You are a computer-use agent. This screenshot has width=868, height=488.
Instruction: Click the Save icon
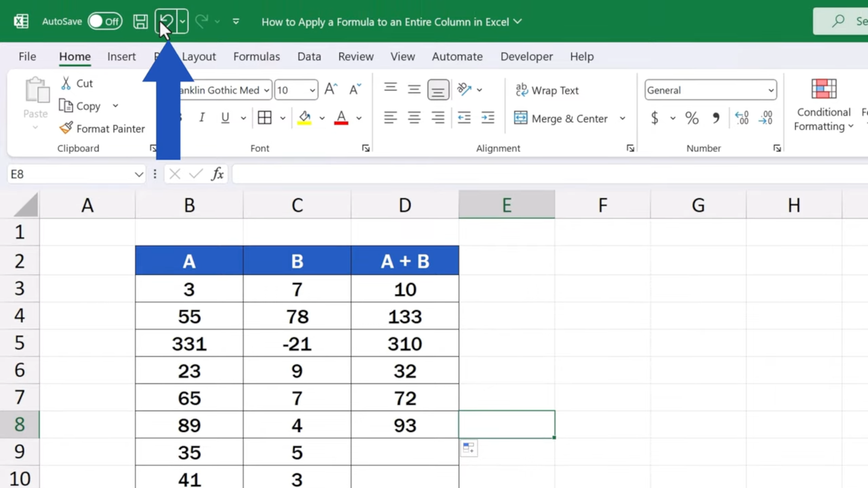[x=140, y=21]
